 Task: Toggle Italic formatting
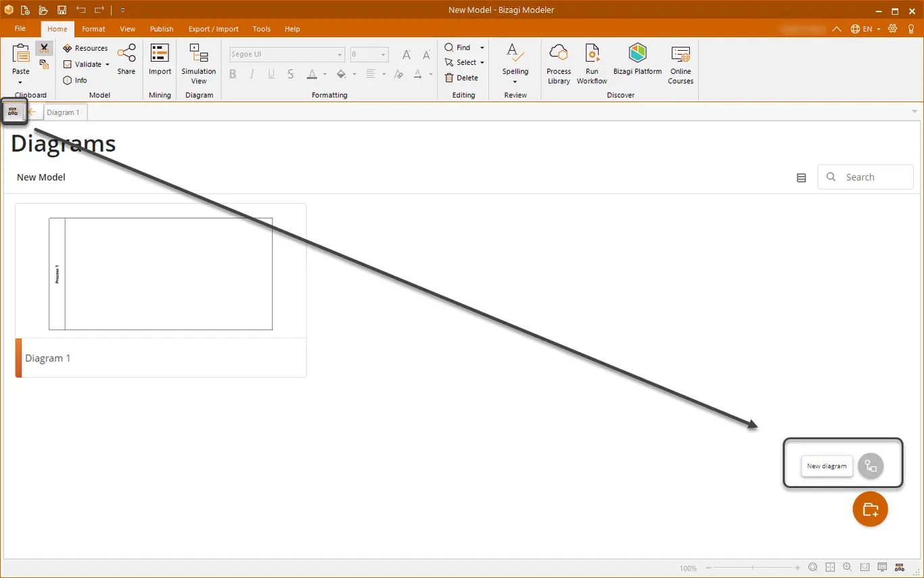point(252,74)
